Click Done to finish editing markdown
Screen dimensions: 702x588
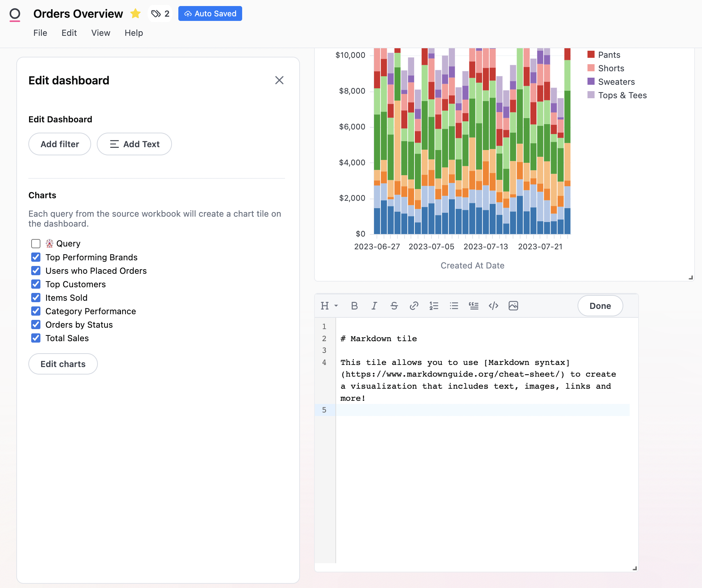tap(600, 306)
